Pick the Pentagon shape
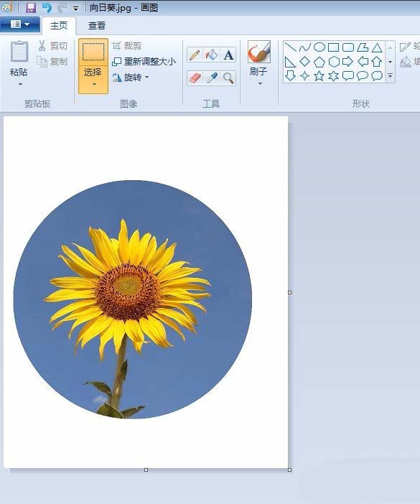 [319, 62]
